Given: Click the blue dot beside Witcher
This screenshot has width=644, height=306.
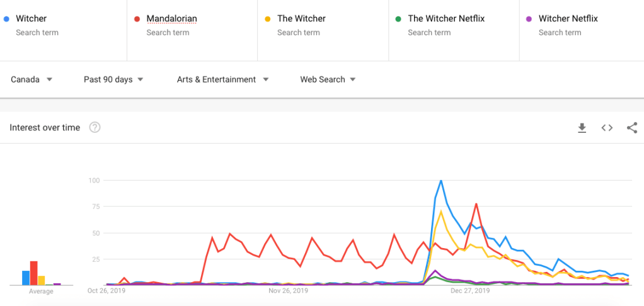Looking at the screenshot, I should pos(6,19).
